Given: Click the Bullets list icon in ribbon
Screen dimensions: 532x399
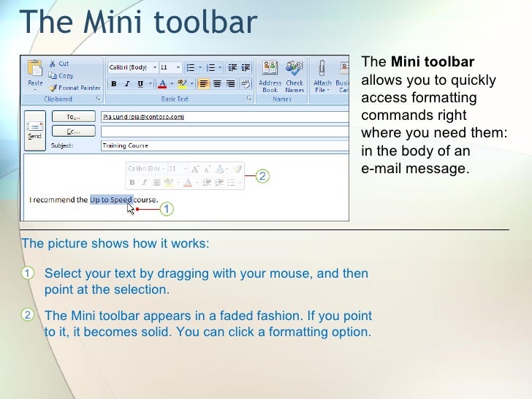Looking at the screenshot, I should [x=191, y=67].
